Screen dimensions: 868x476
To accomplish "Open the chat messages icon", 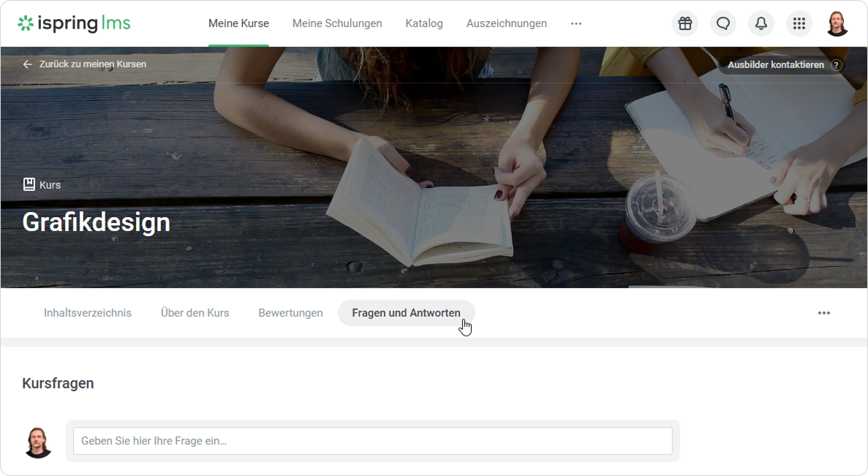I will coord(722,23).
